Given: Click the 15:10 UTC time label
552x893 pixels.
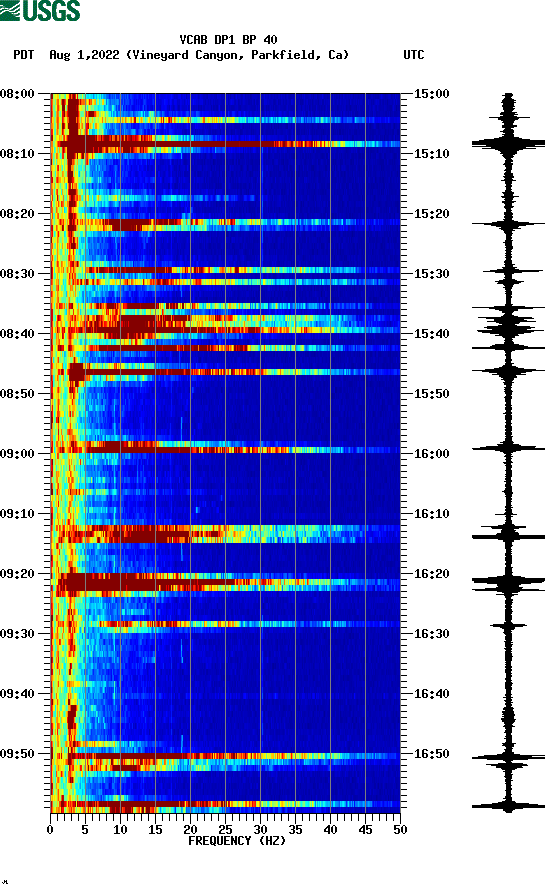Looking at the screenshot, I should (431, 154).
